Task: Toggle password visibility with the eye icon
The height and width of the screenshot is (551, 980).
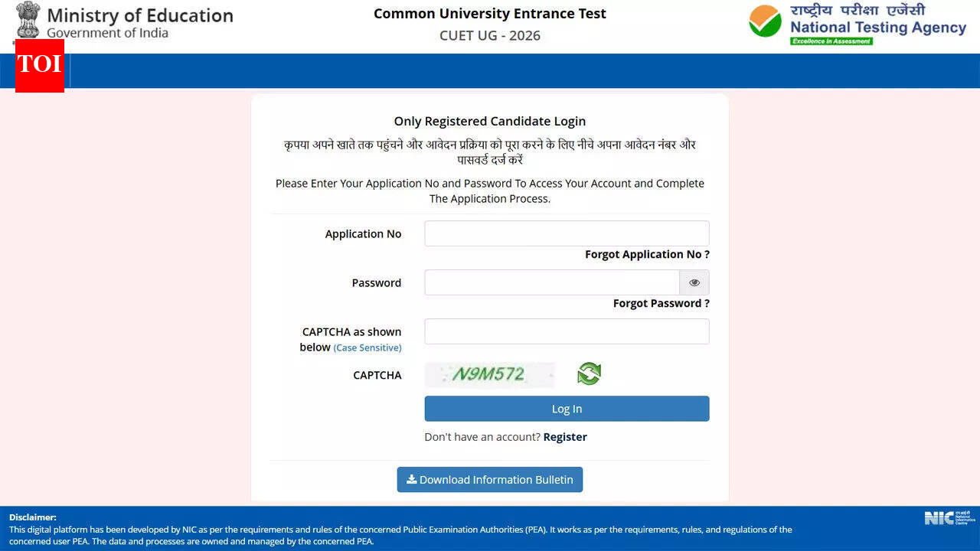Action: point(694,282)
